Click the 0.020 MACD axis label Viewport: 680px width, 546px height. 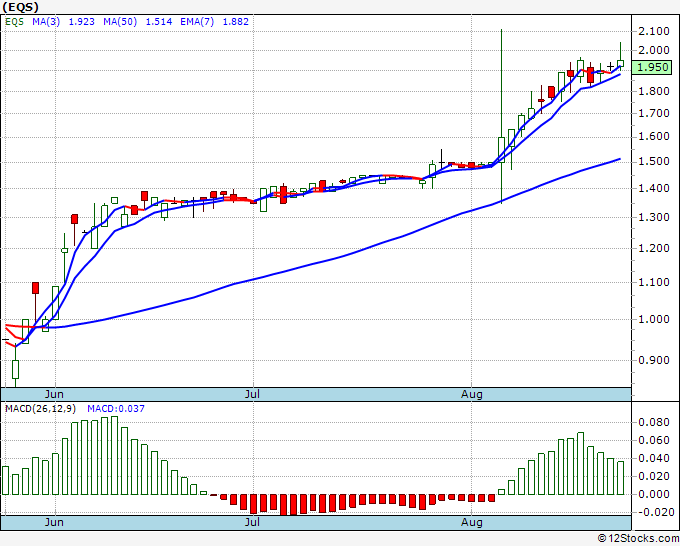(x=654, y=476)
